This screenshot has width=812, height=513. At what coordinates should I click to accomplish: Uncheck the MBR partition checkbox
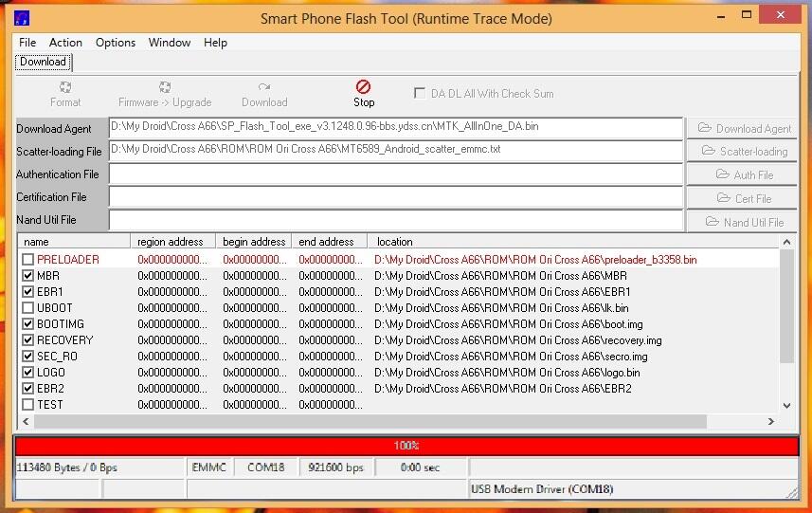28,275
